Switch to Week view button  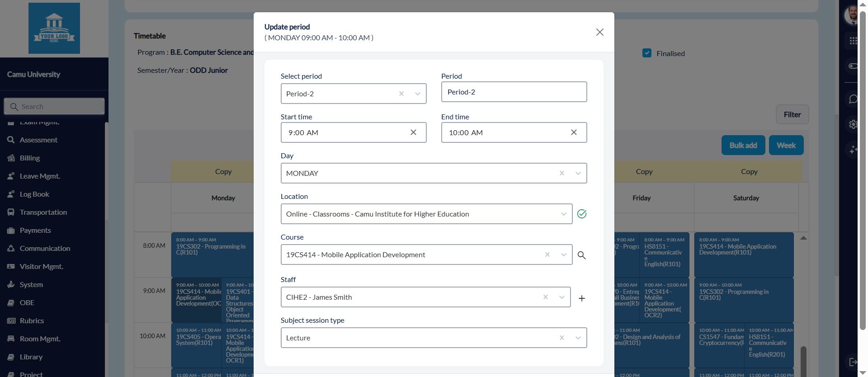click(x=786, y=145)
